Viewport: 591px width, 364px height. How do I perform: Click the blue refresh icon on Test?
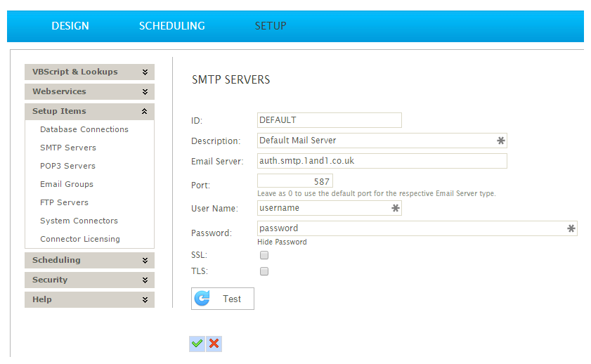tap(202, 299)
